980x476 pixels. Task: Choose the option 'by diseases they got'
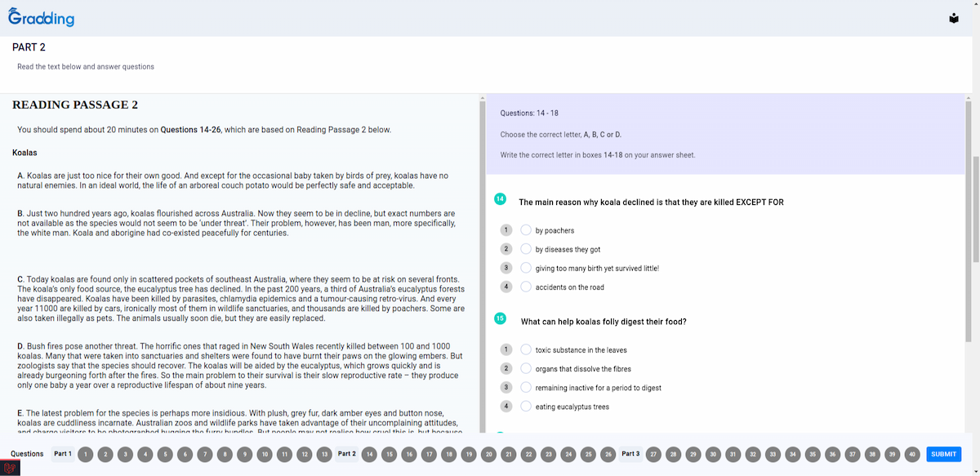click(x=526, y=249)
